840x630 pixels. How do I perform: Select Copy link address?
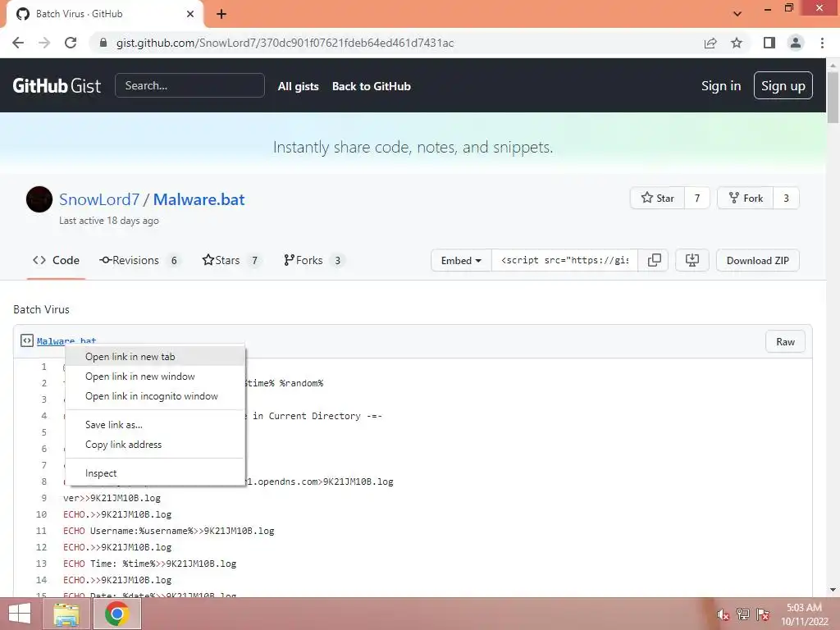pyautogui.click(x=155, y=445)
